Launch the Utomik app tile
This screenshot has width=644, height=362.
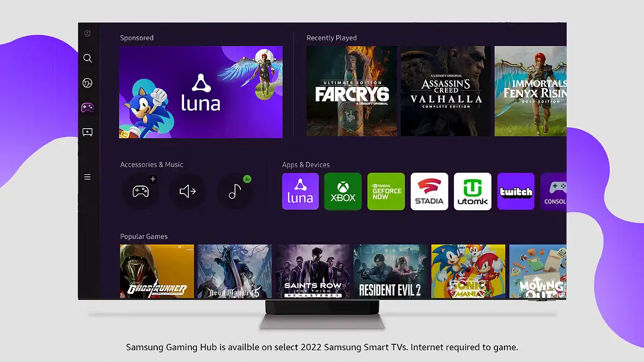473,191
